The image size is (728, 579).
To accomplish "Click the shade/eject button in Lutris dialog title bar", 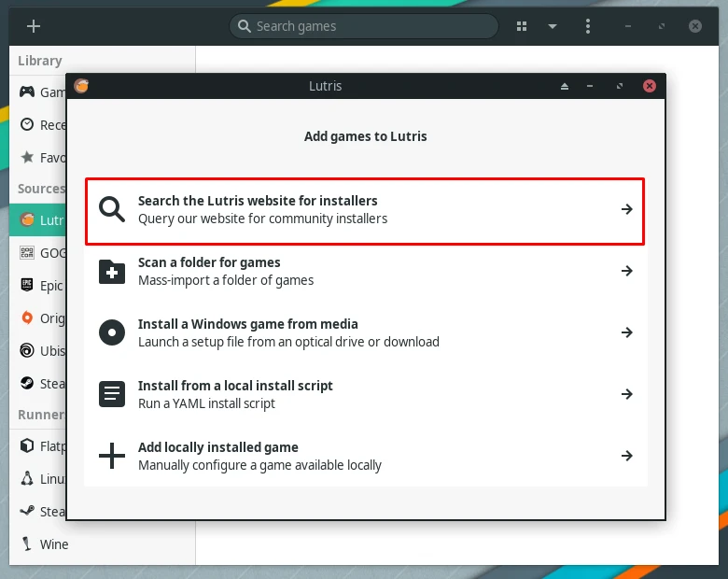I will 565,86.
